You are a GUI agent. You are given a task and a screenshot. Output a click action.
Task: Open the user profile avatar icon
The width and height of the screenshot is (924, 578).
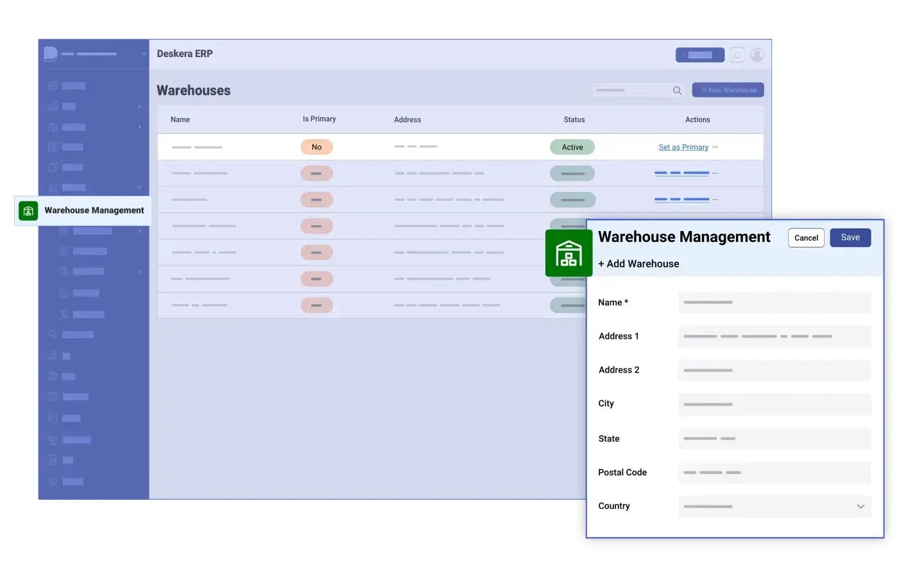757,55
